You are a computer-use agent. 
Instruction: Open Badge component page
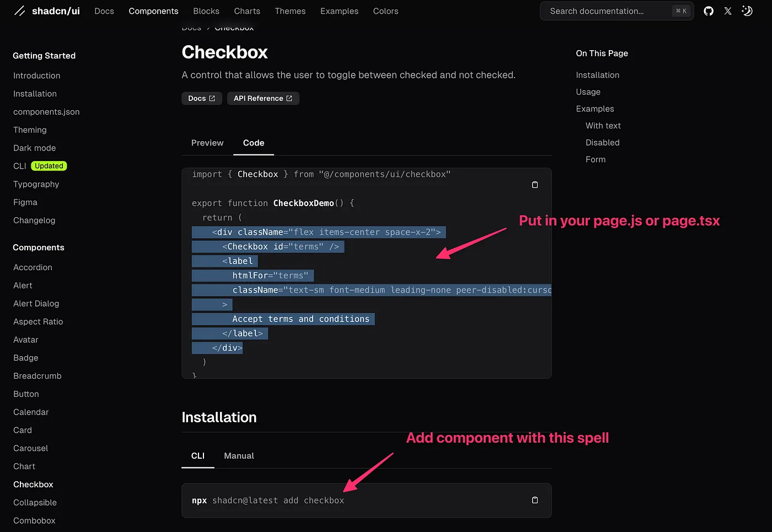pos(26,358)
